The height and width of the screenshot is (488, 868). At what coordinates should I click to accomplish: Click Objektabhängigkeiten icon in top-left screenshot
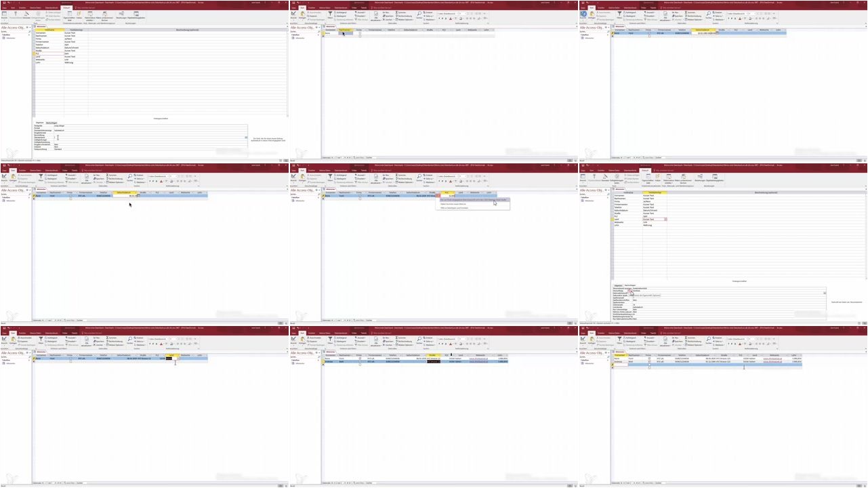coord(136,16)
